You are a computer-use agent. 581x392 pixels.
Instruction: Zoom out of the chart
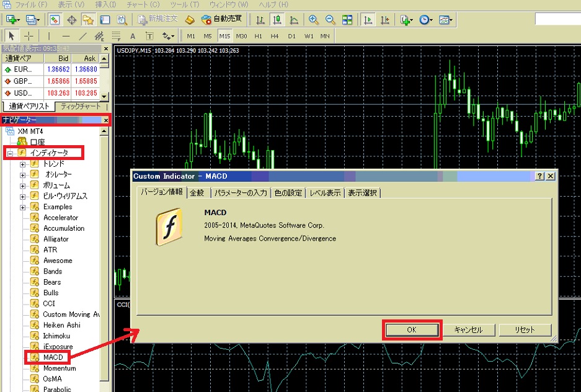(x=330, y=20)
